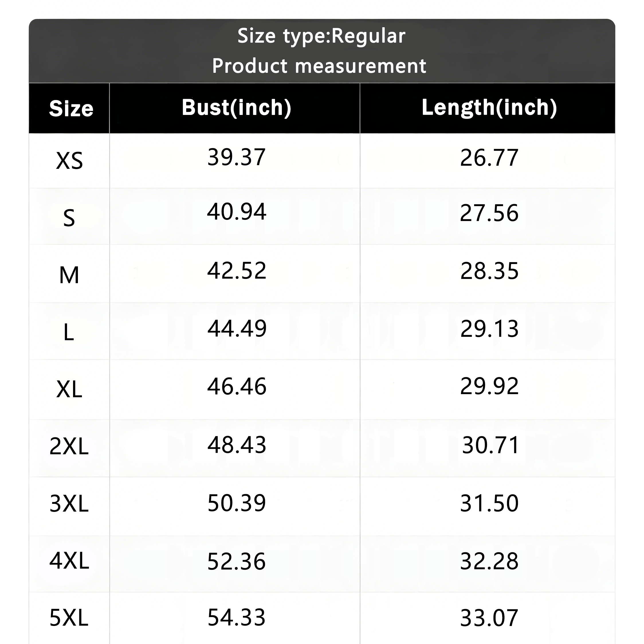
Task: Select the XL size row label
Action: [69, 389]
